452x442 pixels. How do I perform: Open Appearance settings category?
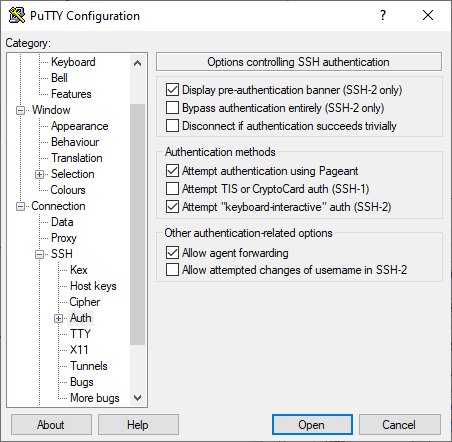pyautogui.click(x=80, y=126)
